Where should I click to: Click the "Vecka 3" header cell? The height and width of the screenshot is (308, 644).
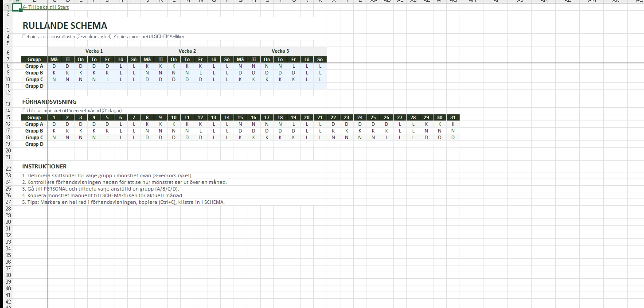coord(280,51)
